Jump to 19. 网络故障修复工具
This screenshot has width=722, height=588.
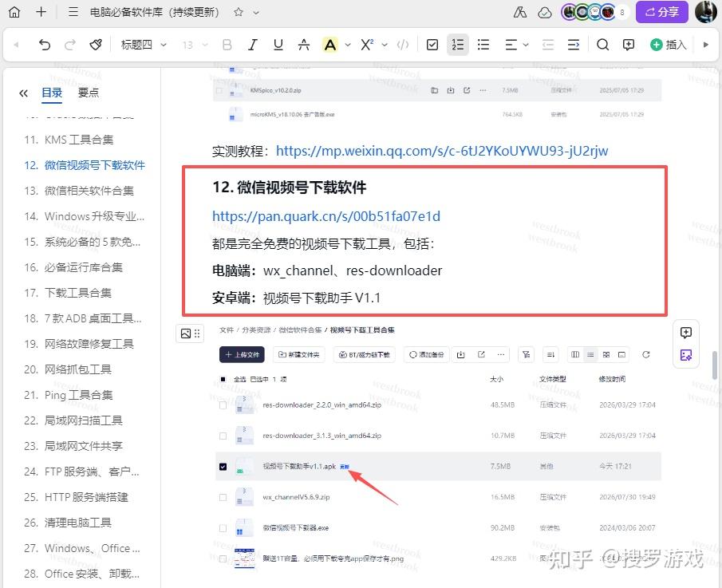coord(79,344)
